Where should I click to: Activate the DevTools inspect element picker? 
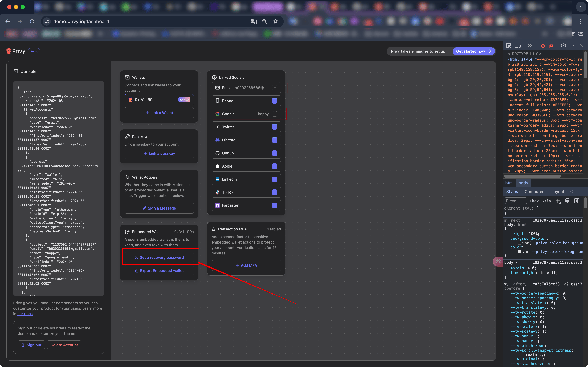[508, 46]
